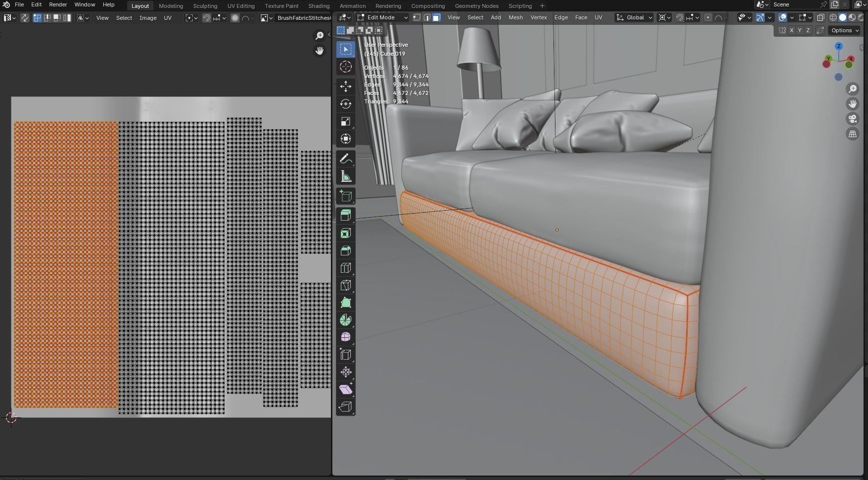Select the Poly Build tool
This screenshot has width=868, height=480.
click(x=346, y=303)
